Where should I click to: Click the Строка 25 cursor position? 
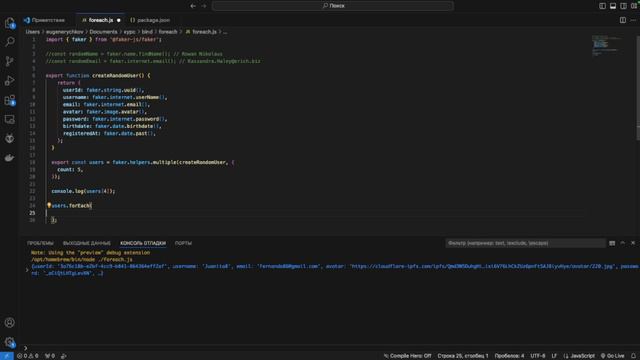463,356
